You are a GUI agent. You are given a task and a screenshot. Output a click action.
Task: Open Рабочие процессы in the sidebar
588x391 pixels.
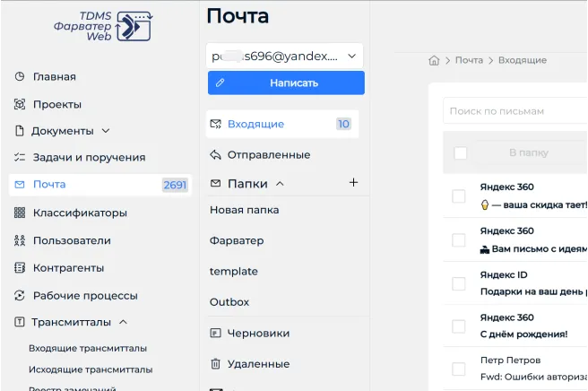85,296
